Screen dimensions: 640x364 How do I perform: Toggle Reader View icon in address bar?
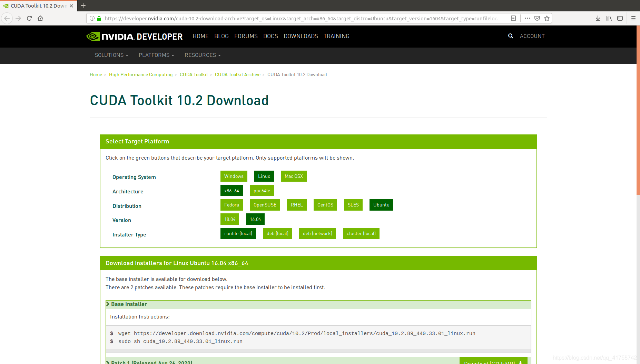(513, 18)
